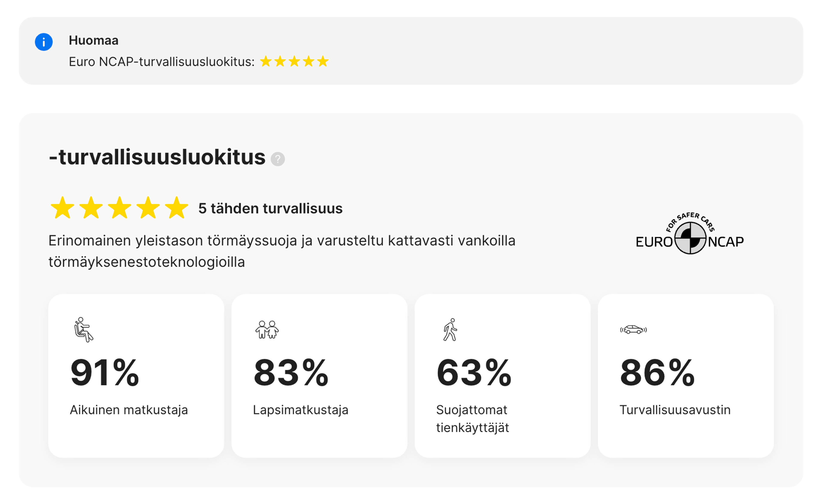Click the two children icon

coord(267,330)
